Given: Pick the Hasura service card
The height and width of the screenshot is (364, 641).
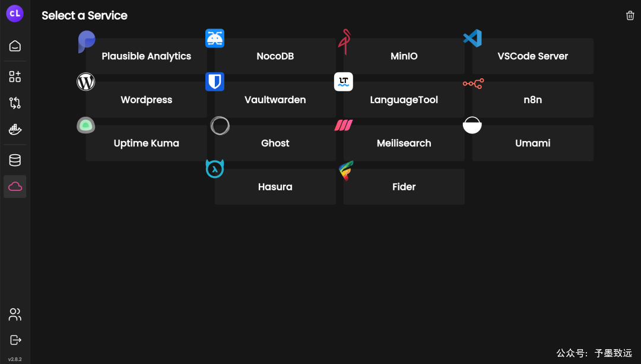Looking at the screenshot, I should tap(275, 187).
